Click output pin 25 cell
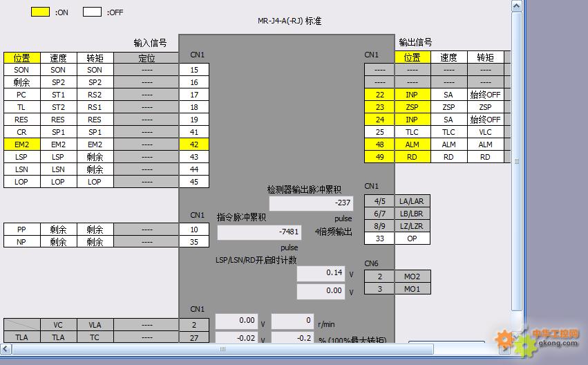 (x=379, y=131)
